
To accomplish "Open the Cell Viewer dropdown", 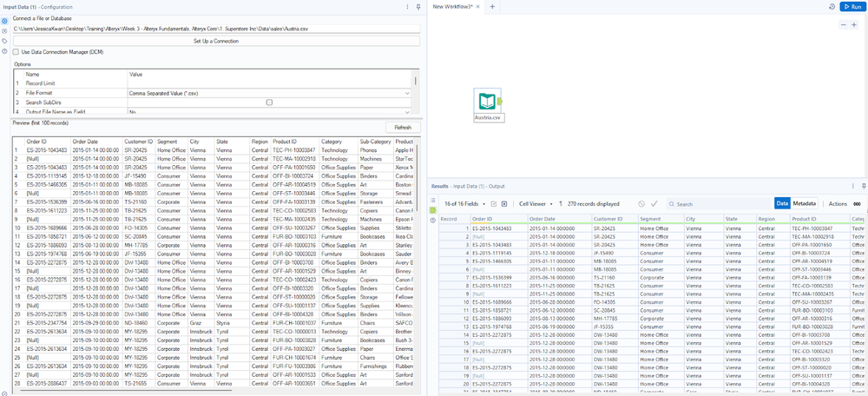I will pos(536,204).
